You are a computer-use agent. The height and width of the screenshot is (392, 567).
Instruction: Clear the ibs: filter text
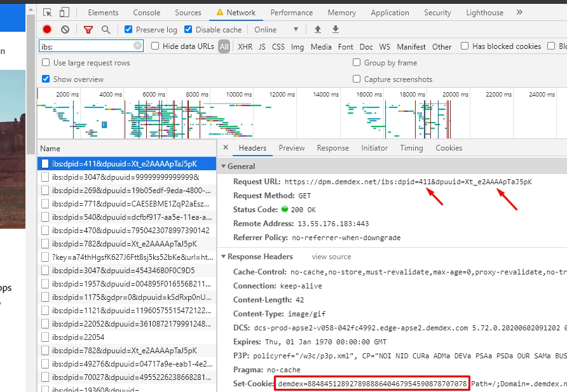click(x=137, y=46)
